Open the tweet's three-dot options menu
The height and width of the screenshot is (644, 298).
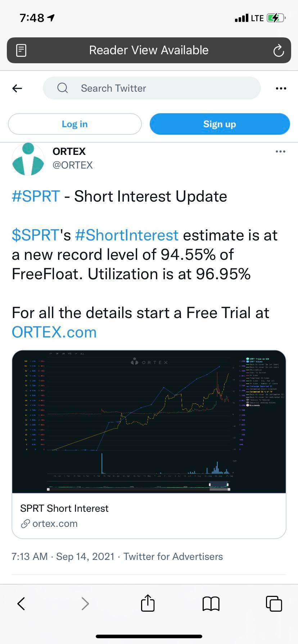pos(280,152)
